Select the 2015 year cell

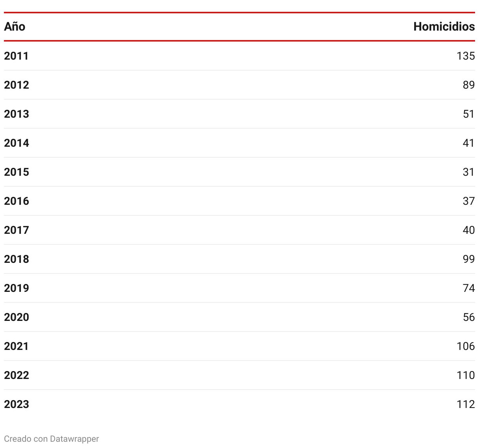(16, 172)
